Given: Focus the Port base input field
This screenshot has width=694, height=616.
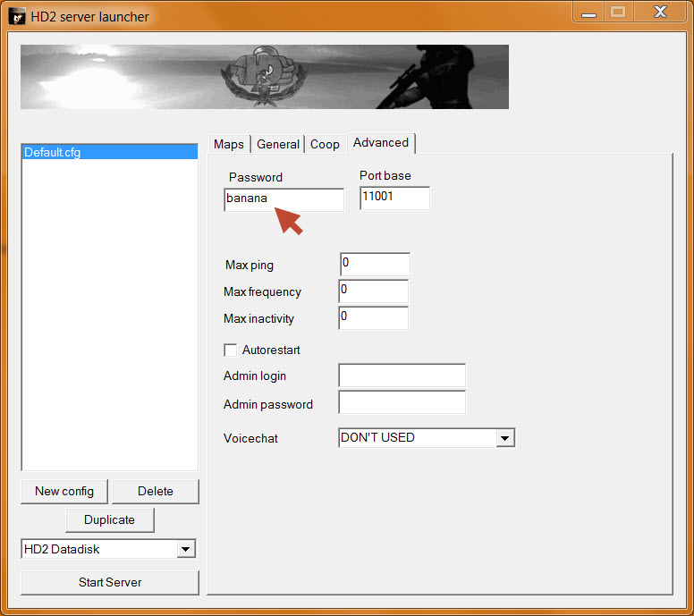Looking at the screenshot, I should 394,198.
